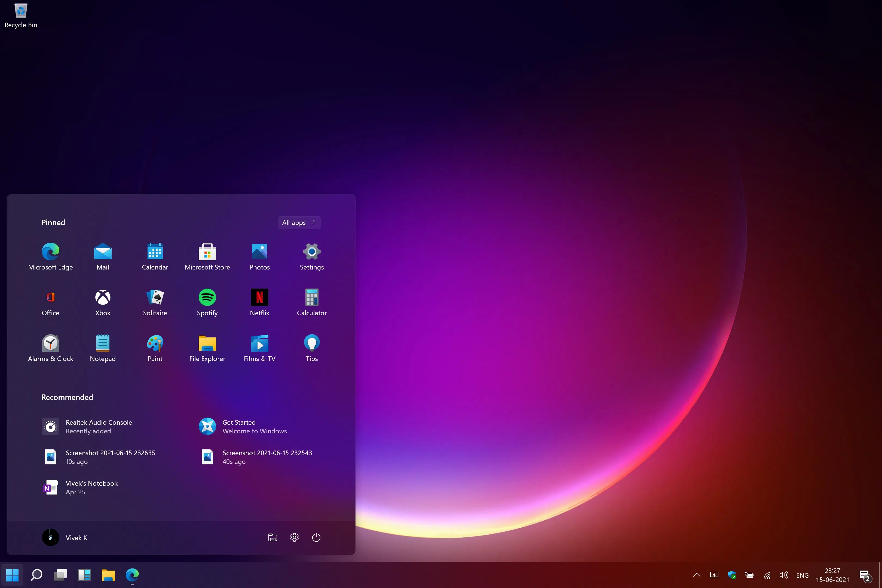Open the volume control tray icon
882x588 pixels.
click(x=784, y=575)
